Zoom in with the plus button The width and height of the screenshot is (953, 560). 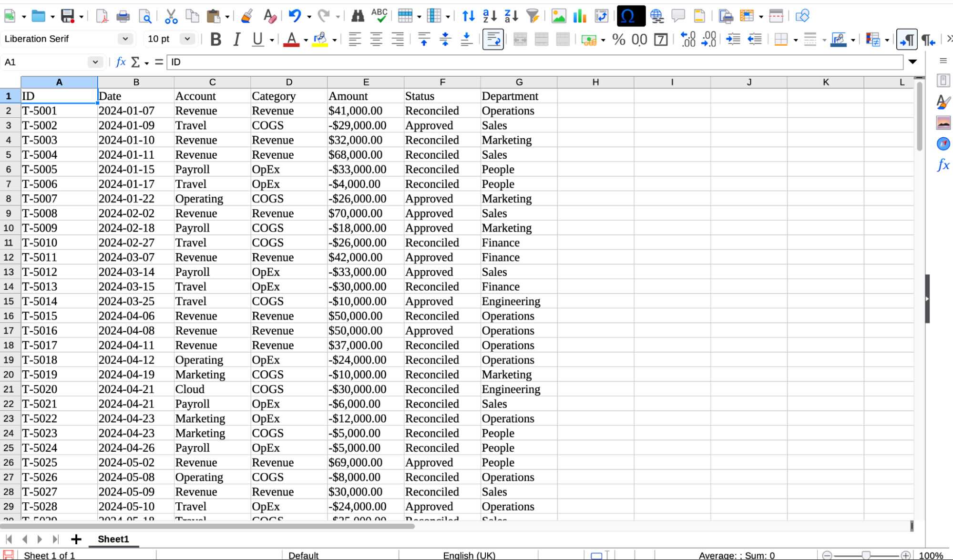(905, 555)
